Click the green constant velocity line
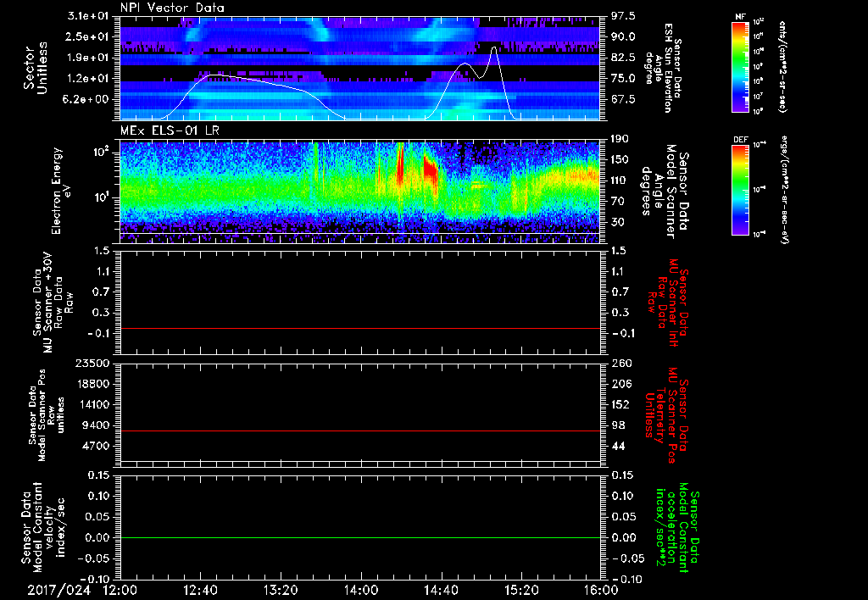This screenshot has width=868, height=600. pos(360,537)
